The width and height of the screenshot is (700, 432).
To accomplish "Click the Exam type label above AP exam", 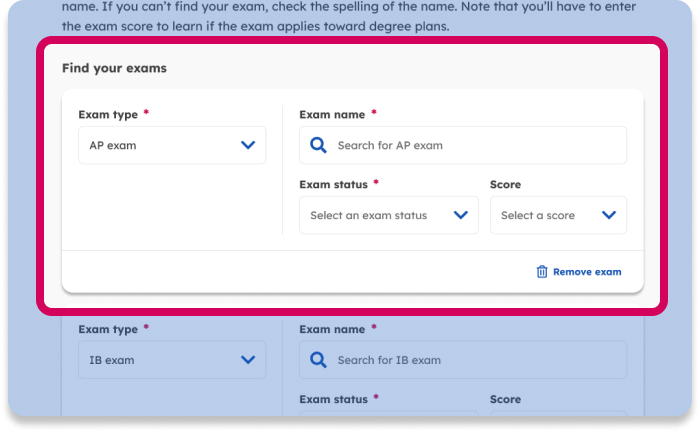I will tap(108, 115).
